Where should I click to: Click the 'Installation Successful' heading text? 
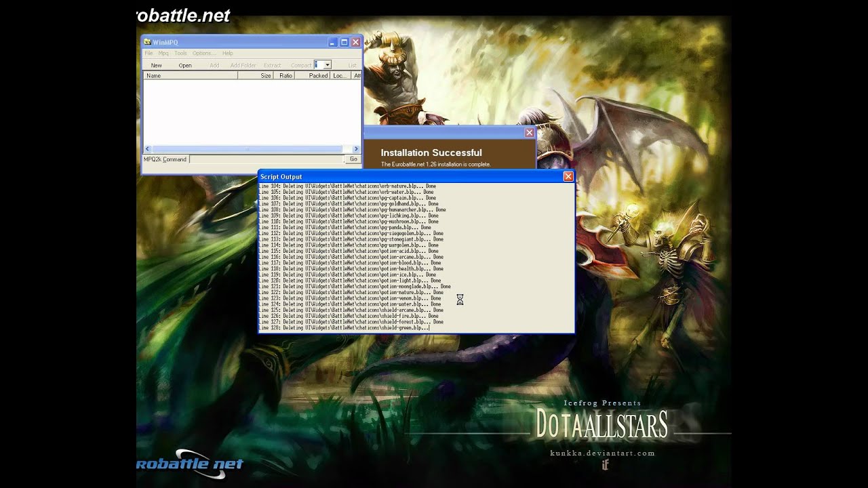click(431, 152)
